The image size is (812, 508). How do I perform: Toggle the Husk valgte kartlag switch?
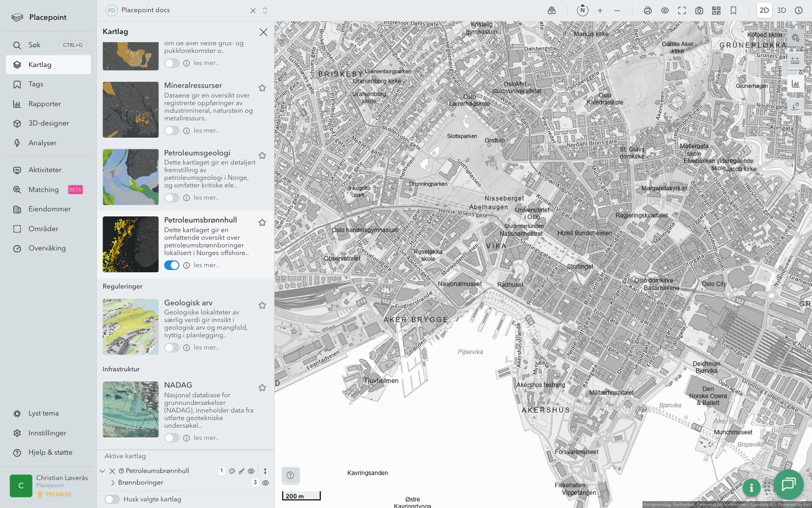tap(112, 499)
